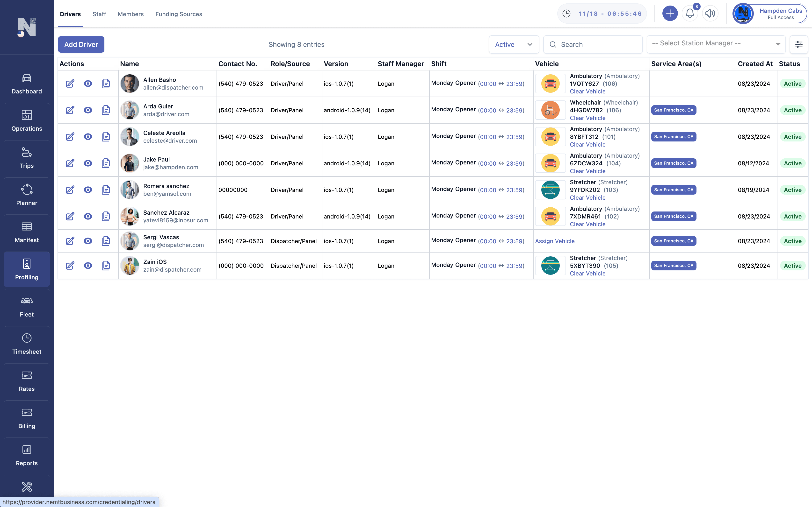Click the edit icon for Allen Basho
The image size is (812, 507).
tap(70, 84)
